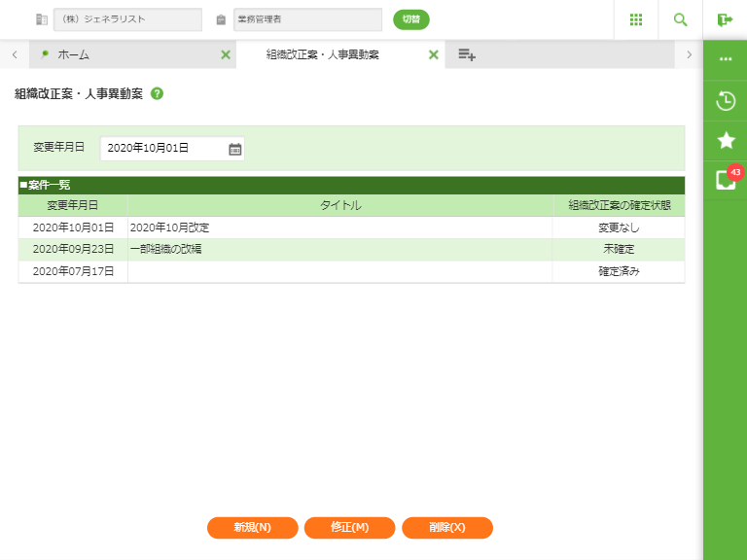The height and width of the screenshot is (560, 747).
Task: Close the 組織改正案・人事異動案 tab
Action: [x=434, y=55]
